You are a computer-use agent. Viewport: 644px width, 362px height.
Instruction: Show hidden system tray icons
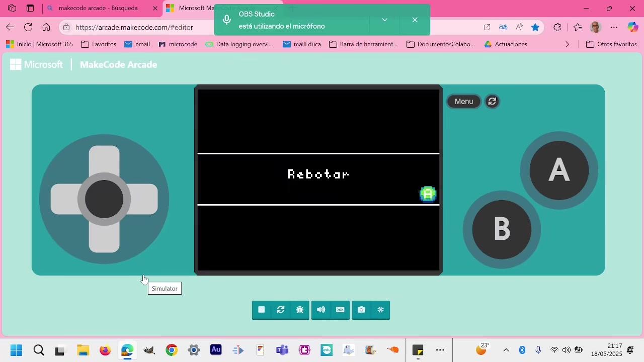pyautogui.click(x=506, y=350)
